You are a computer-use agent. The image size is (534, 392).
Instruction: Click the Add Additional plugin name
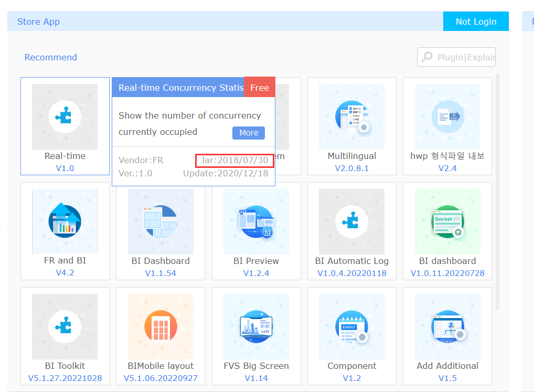447,366
